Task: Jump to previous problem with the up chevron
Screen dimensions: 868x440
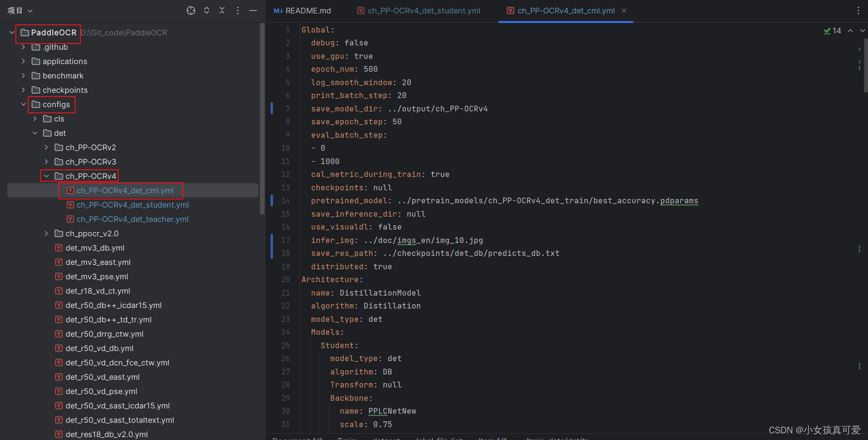Action: click(850, 31)
